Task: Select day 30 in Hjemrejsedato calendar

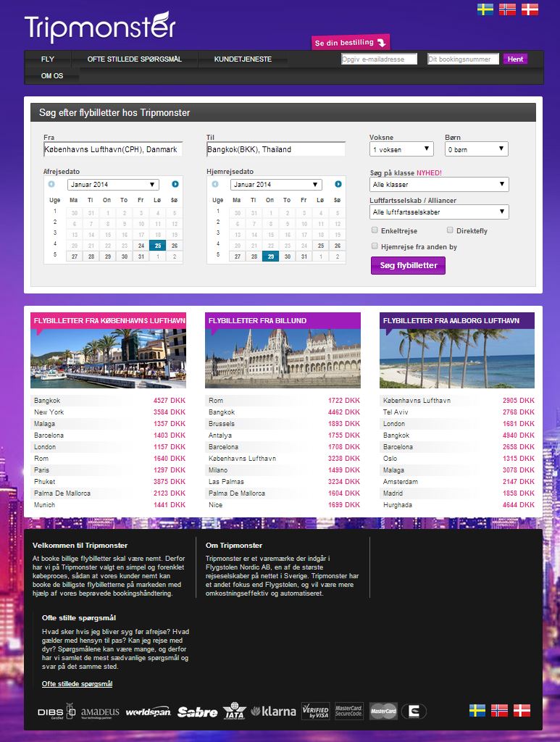Action: pos(287,257)
